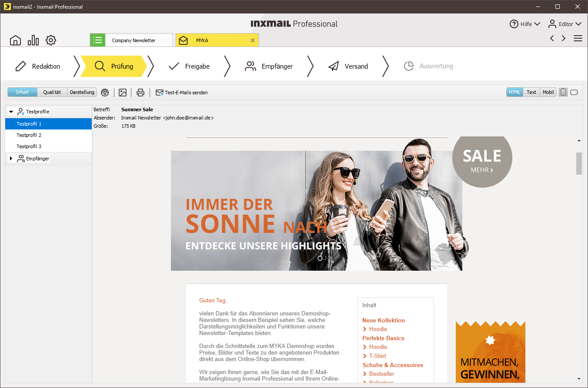Click the Mitmachen, Gewinnen banner

point(491,352)
